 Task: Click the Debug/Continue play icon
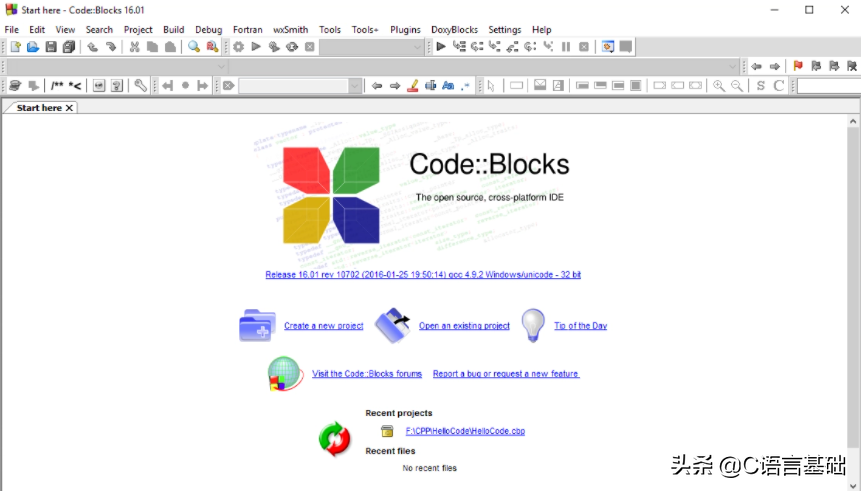click(441, 47)
